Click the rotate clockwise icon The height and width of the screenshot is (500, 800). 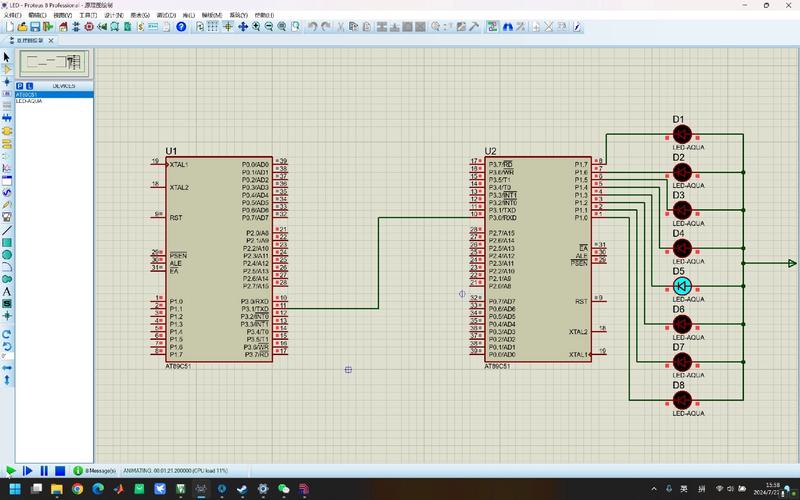coord(7,333)
